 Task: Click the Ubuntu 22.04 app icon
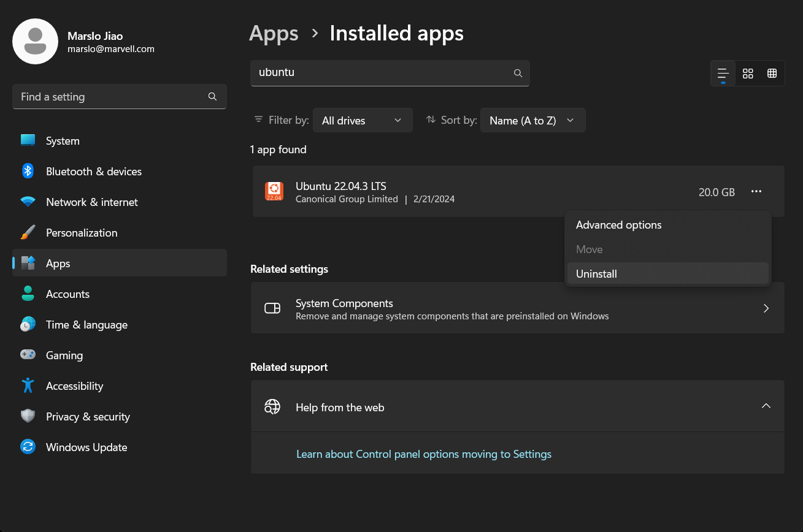(274, 191)
